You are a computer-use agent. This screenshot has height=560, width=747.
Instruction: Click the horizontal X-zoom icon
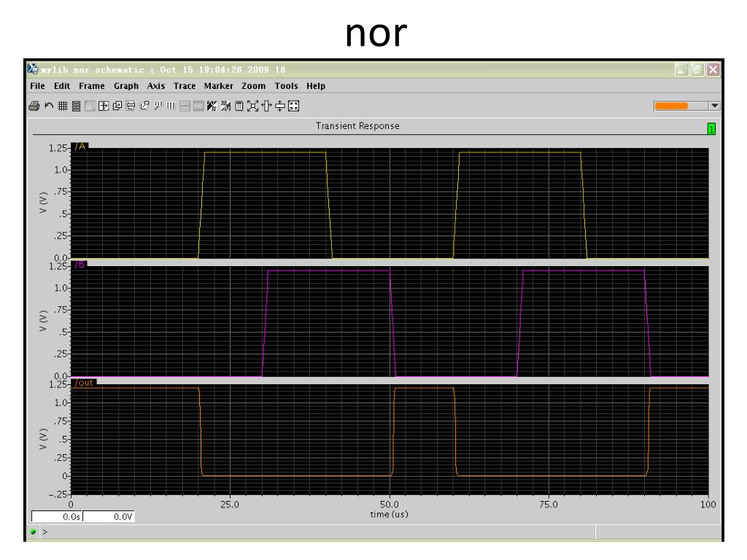tap(266, 106)
